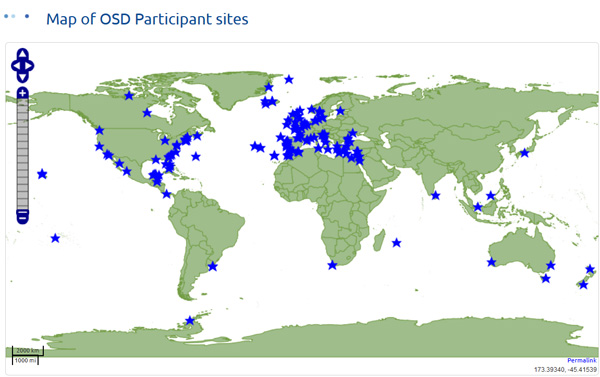Viewport: 600px width, 377px height.
Task: Select the star marker in Antarctica Peninsula
Action: coord(190,320)
